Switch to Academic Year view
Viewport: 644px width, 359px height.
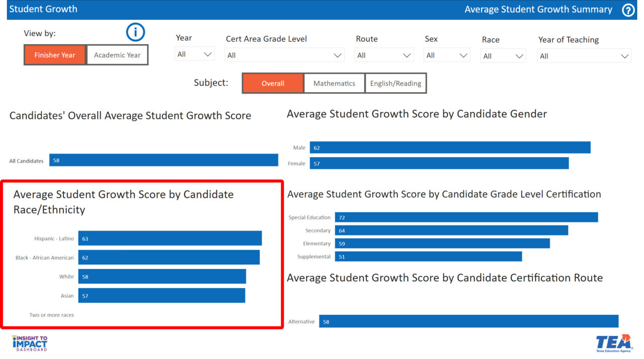(117, 55)
